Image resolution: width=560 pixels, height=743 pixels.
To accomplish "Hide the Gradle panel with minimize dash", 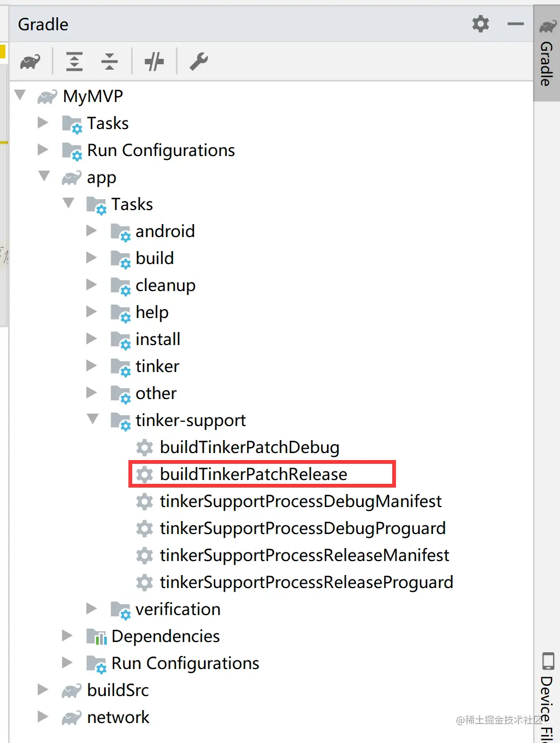I will click(x=515, y=24).
